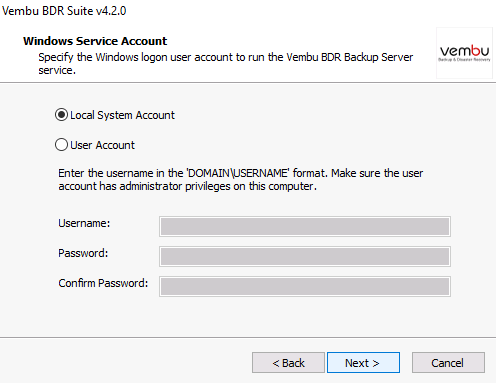The height and width of the screenshot is (383, 496).
Task: Choose the User Account radio button
Action: click(x=61, y=145)
